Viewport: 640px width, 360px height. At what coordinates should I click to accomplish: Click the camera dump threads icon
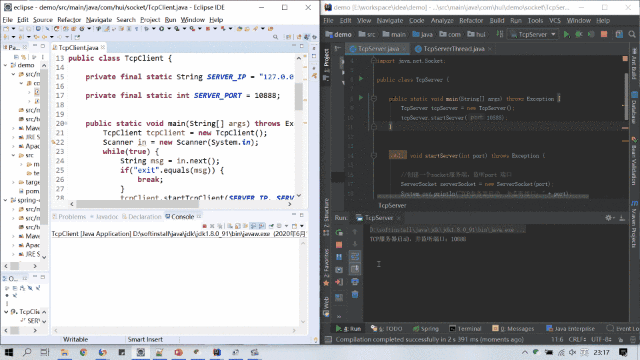pyautogui.click(x=339, y=270)
